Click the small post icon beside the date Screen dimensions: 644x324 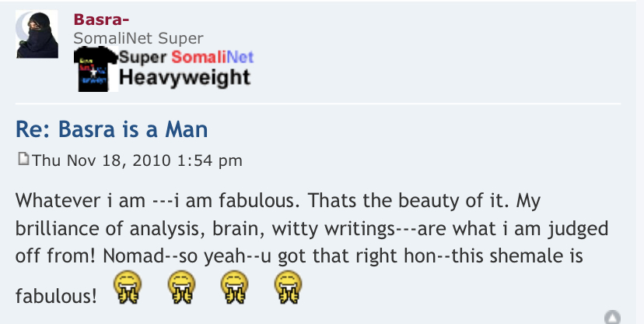[23, 160]
